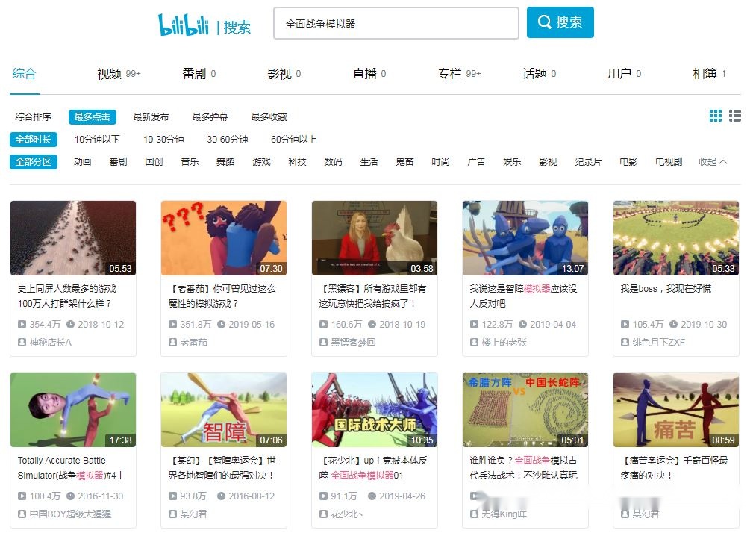Viewport: 756px width, 536px height.
Task: Click the search button with magnifier
Action: tap(560, 22)
